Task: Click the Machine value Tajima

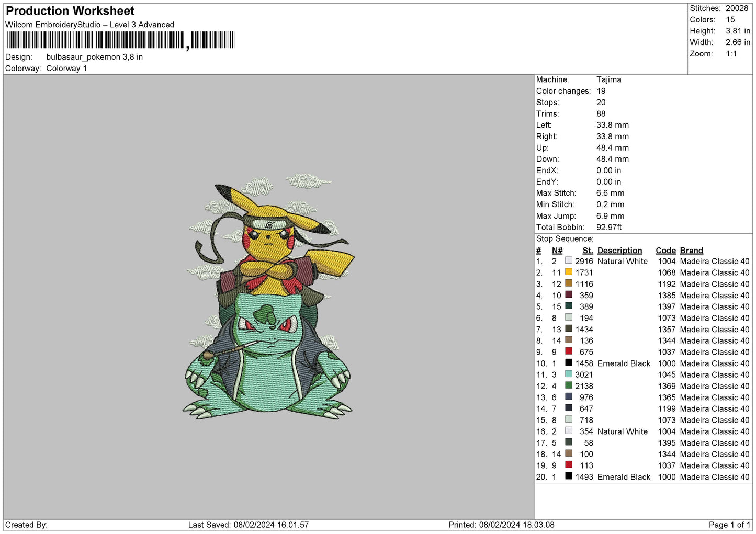Action: pyautogui.click(x=609, y=79)
